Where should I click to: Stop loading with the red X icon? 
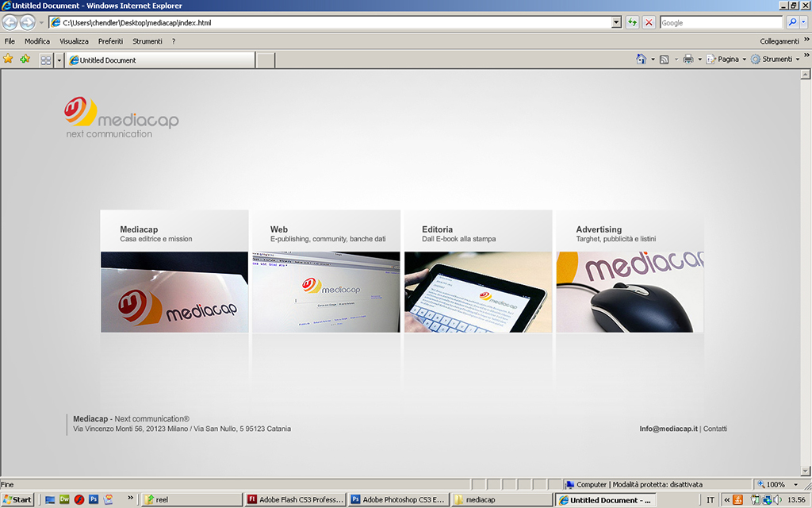click(649, 23)
